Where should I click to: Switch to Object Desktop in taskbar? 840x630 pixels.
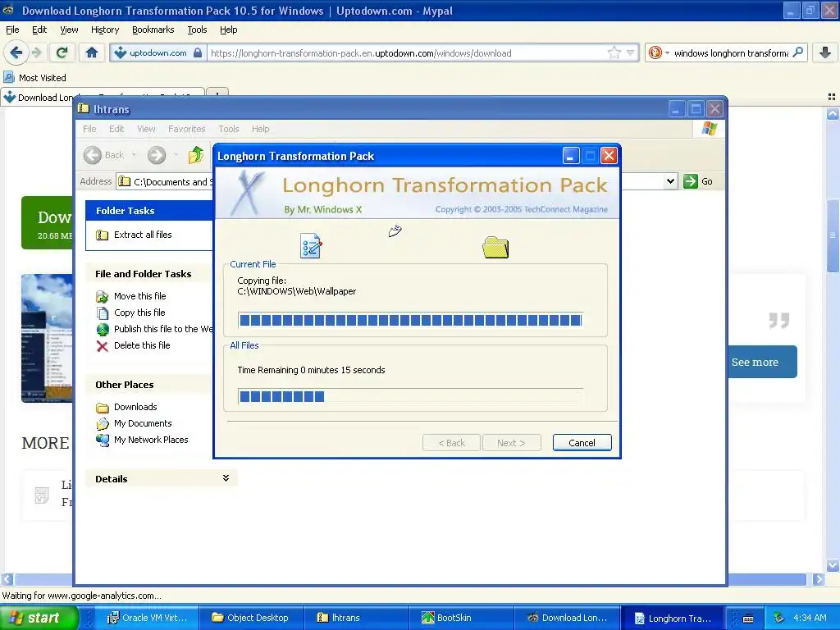[251, 619]
